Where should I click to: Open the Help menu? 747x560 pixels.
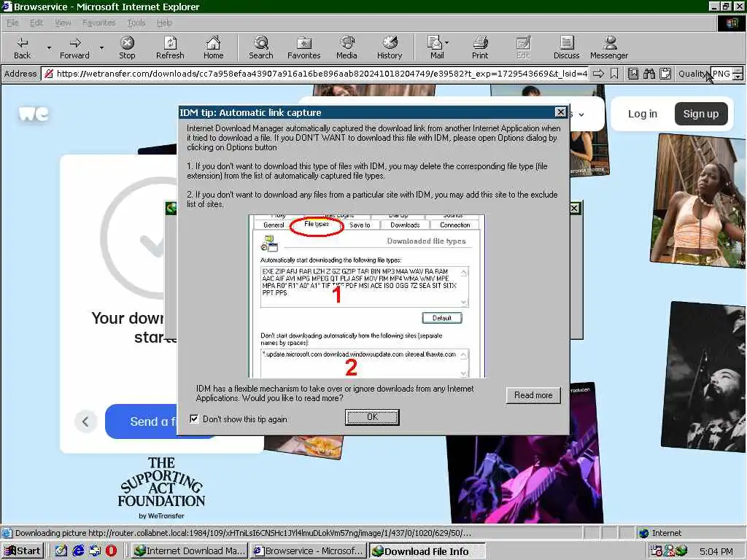coord(164,23)
